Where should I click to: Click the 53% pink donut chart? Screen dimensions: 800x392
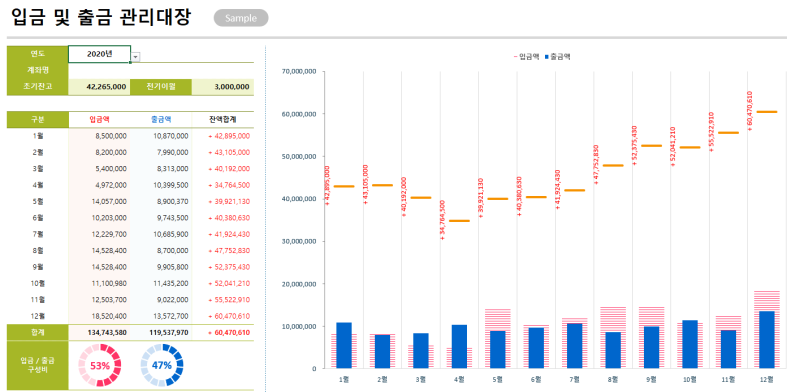click(x=99, y=365)
